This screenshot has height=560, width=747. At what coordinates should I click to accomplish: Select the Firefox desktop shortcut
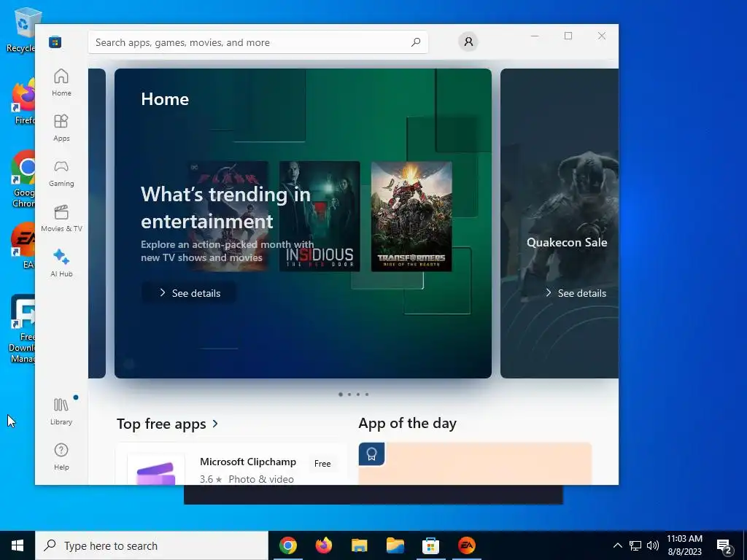tap(24, 102)
